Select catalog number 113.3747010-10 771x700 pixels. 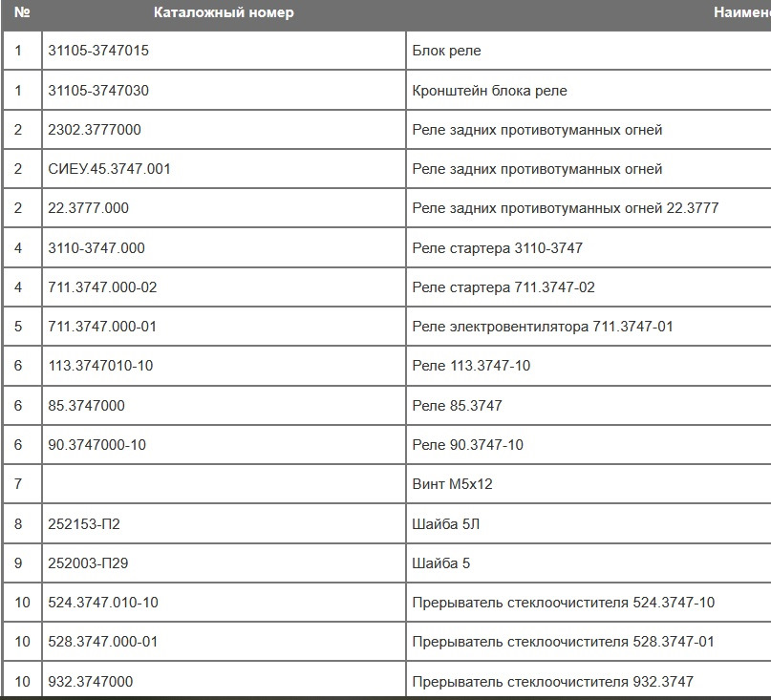[x=100, y=366]
